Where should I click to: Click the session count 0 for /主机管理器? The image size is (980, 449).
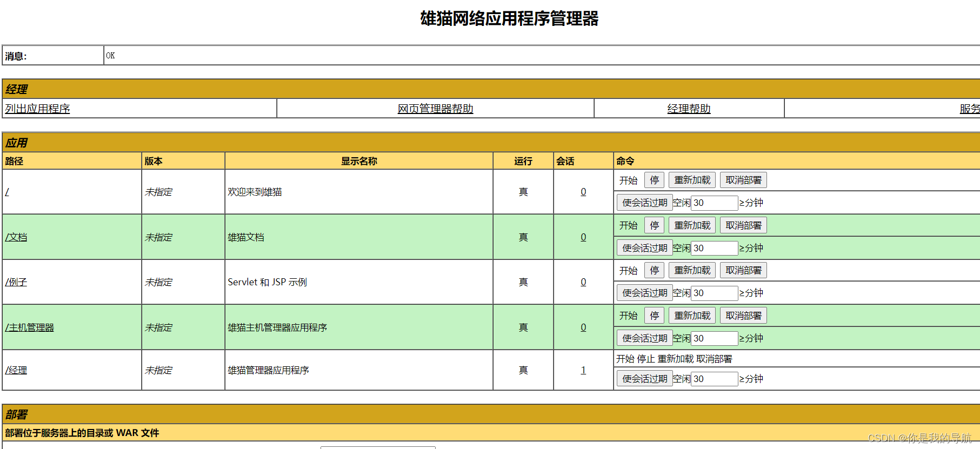click(x=583, y=327)
